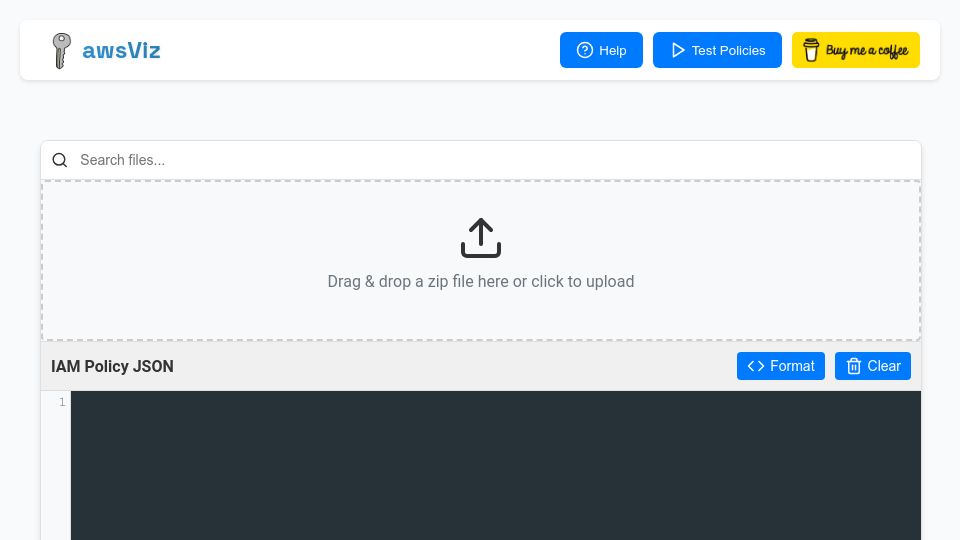Click inside the dark JSON code editor
Screen dimensions: 960x540
click(496, 465)
